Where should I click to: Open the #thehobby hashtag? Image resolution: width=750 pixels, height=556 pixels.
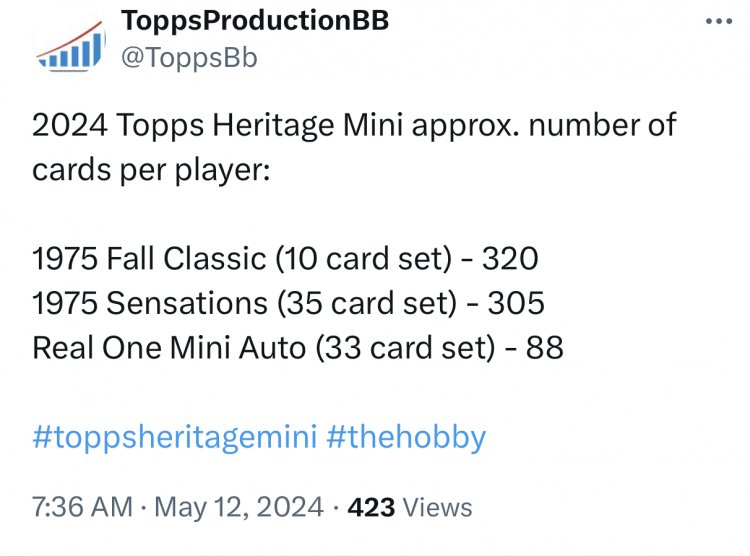406,437
